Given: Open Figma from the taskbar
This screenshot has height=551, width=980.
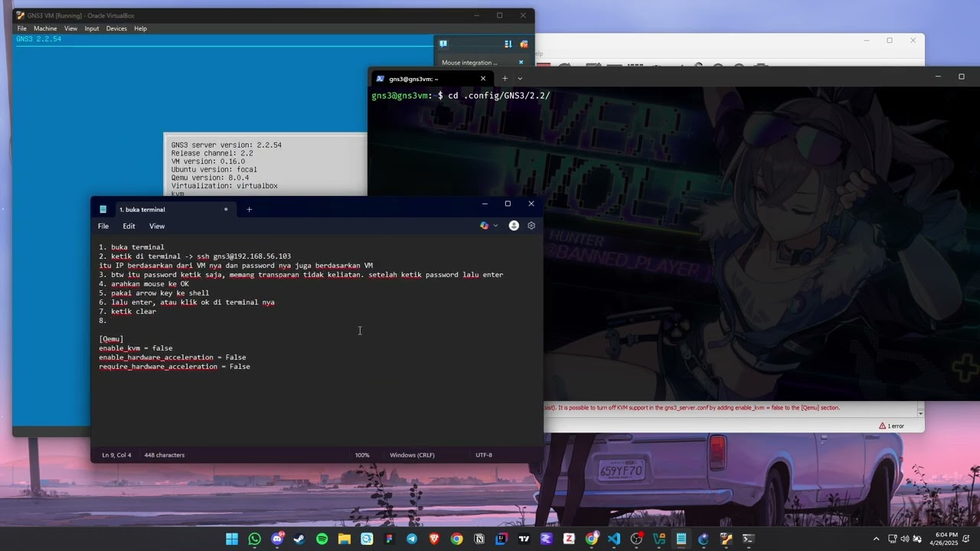Looking at the screenshot, I should coord(389,539).
